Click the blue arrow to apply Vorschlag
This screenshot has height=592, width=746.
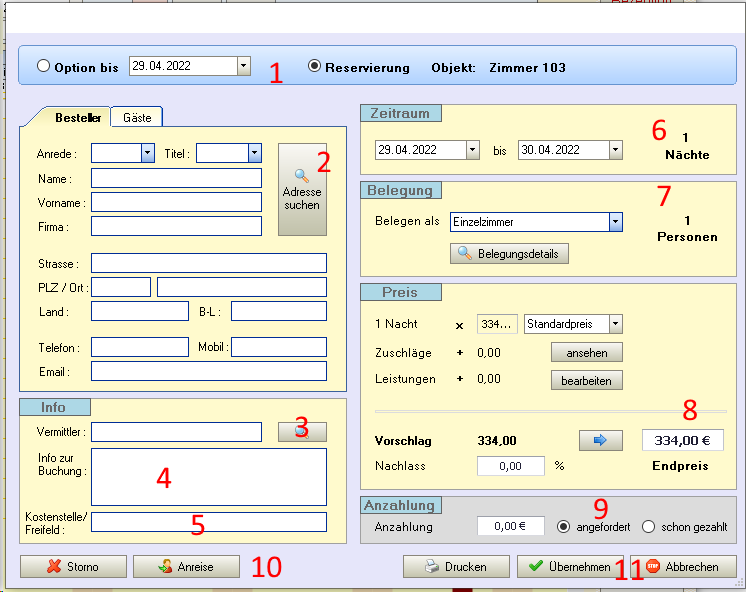point(600,441)
